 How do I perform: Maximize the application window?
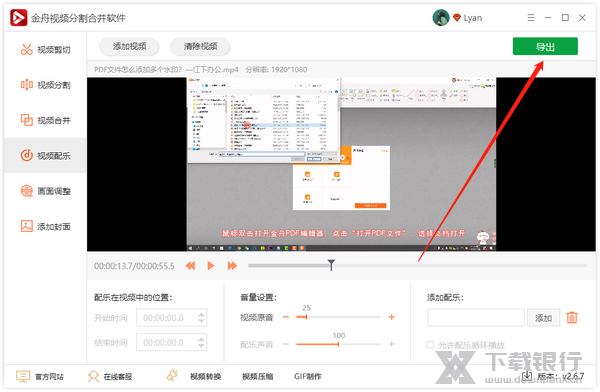tap(565, 18)
